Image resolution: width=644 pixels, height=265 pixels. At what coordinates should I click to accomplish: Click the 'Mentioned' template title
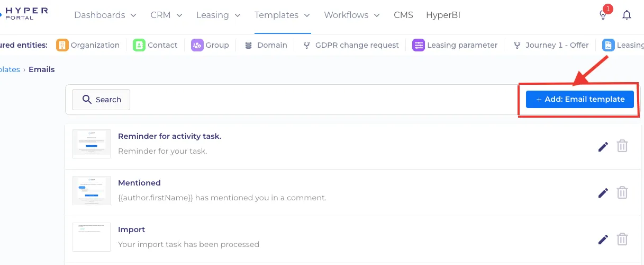pyautogui.click(x=139, y=183)
